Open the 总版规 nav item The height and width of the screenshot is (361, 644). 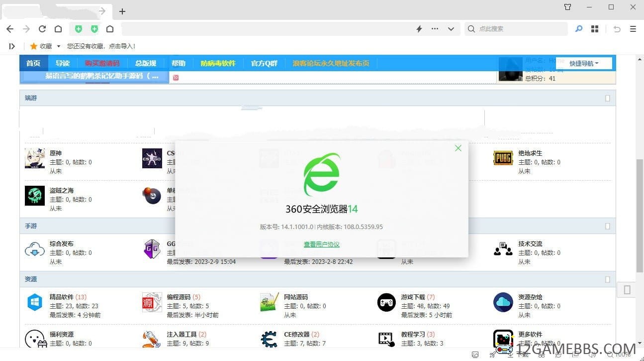146,63
